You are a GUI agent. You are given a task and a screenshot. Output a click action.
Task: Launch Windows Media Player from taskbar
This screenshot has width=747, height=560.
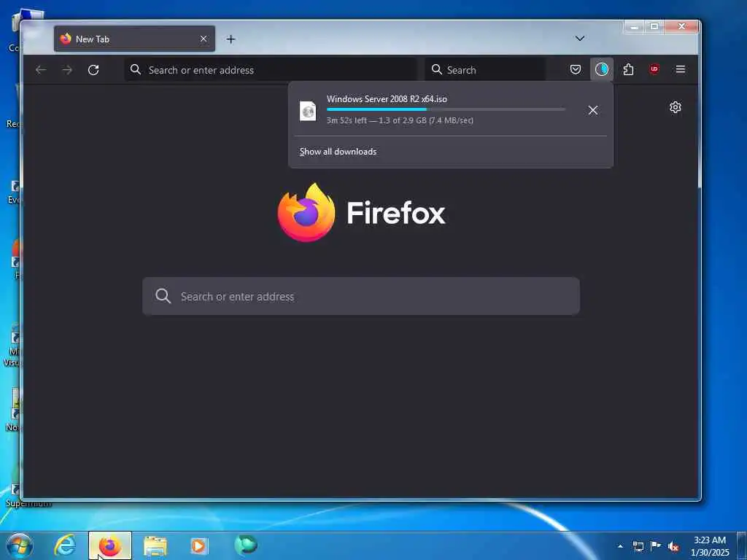coord(199,545)
